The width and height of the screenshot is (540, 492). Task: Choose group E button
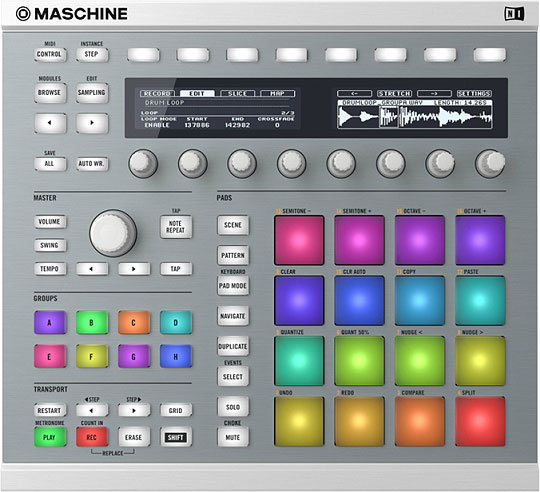pos(50,356)
